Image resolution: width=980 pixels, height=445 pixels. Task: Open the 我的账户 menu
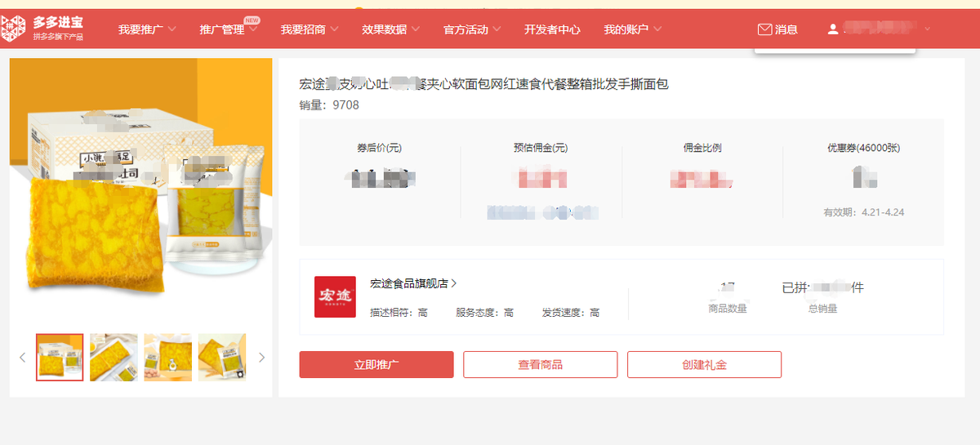pyautogui.click(x=632, y=29)
